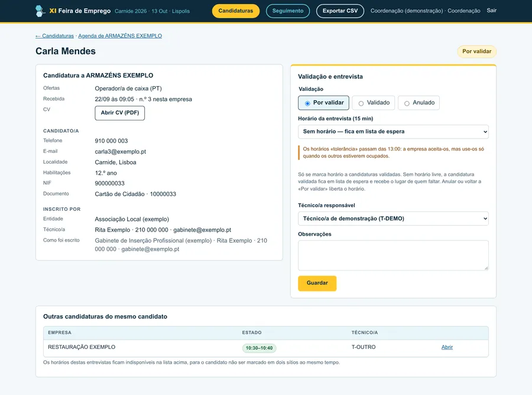The width and height of the screenshot is (532, 395).
Task: Select the Por validar radio option
Action: click(x=324, y=103)
